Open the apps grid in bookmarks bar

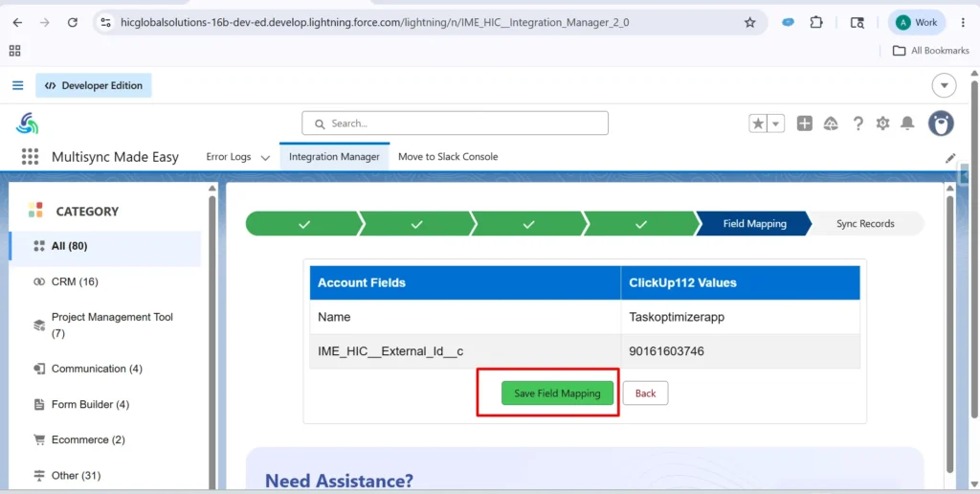pyautogui.click(x=14, y=51)
